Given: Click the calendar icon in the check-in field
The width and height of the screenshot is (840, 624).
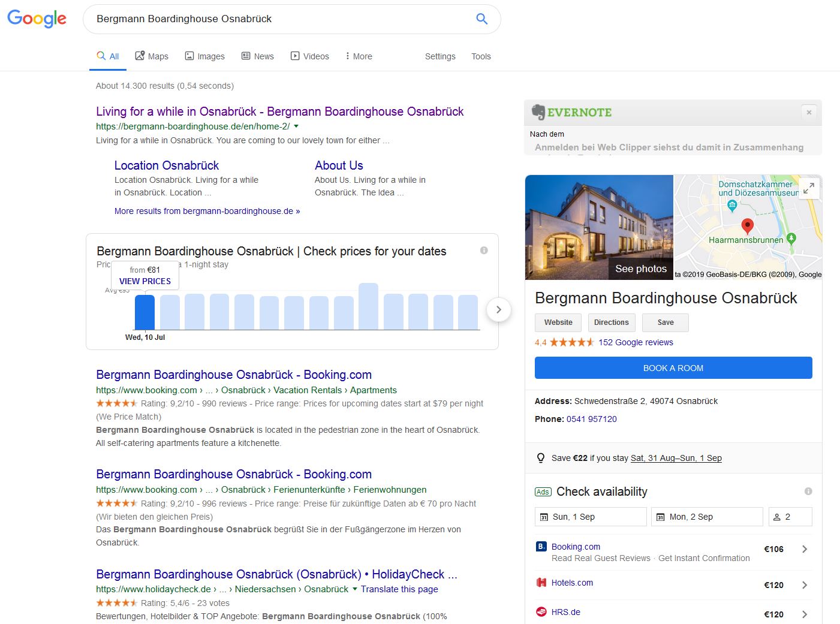Looking at the screenshot, I should pyautogui.click(x=545, y=516).
